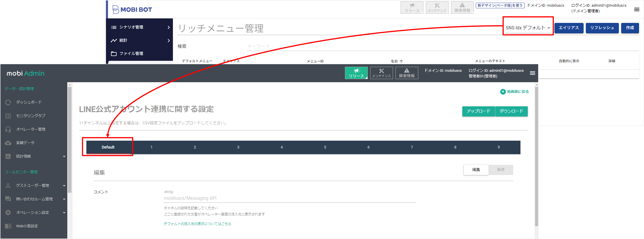The image size is (644, 239).
Task: Click the メニューのテキスト column header
Action: pos(490,61)
